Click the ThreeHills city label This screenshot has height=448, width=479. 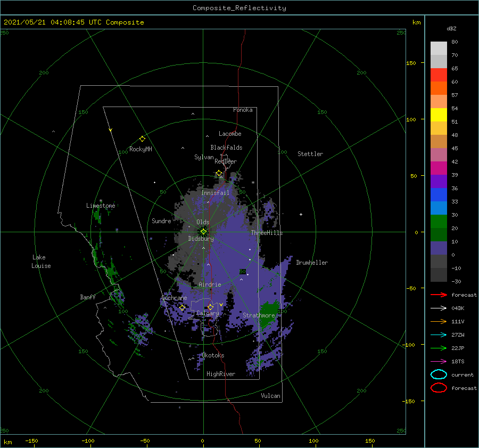pyautogui.click(x=267, y=233)
